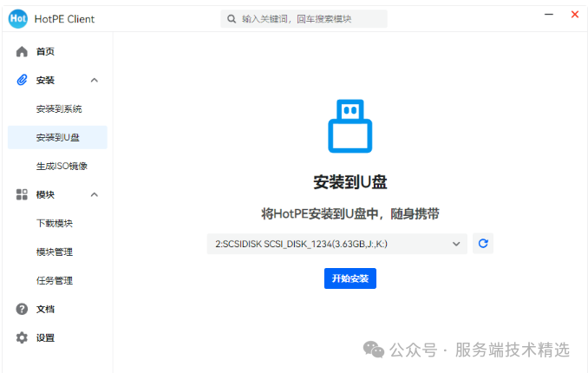Click the 将HotPE安装到U盘中，随身携带 description
The height and width of the screenshot is (373, 588).
click(x=350, y=214)
